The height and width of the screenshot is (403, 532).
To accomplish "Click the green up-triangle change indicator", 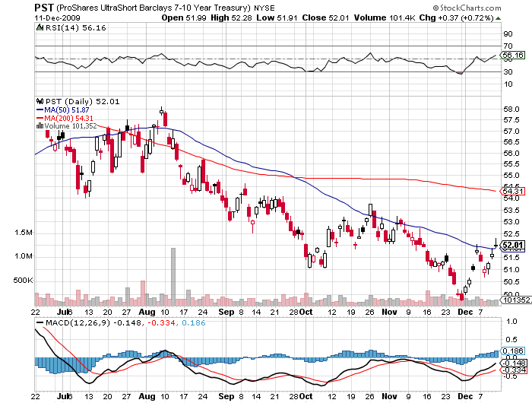I will [498, 18].
